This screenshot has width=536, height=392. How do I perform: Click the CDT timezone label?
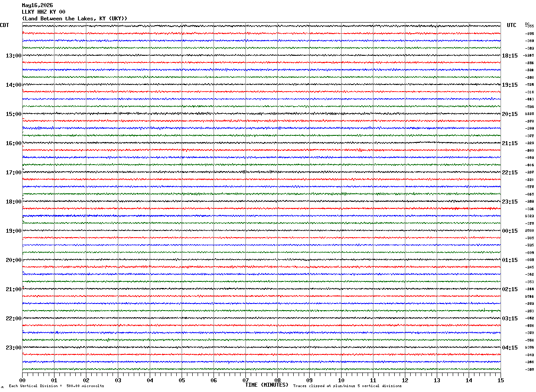point(4,25)
